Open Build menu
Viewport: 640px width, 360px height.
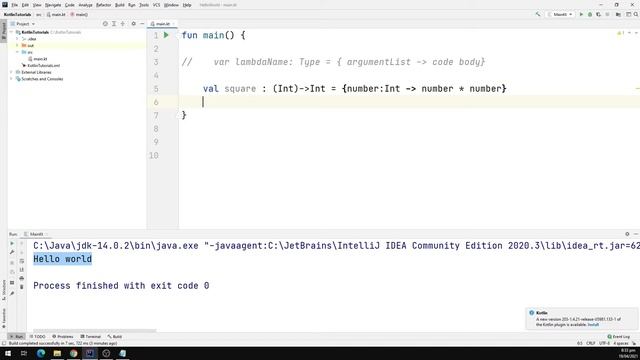tap(120, 5)
